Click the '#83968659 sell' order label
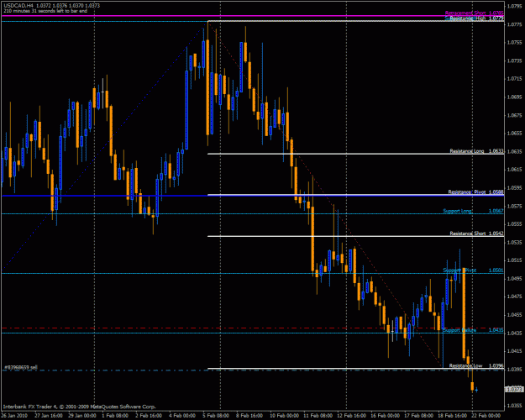Screen dimensions: 525x420 click(x=21, y=367)
